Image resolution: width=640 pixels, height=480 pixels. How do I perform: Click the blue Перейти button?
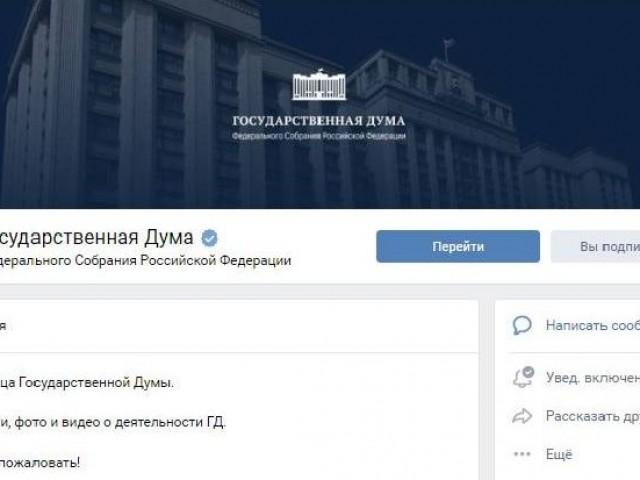click(458, 247)
